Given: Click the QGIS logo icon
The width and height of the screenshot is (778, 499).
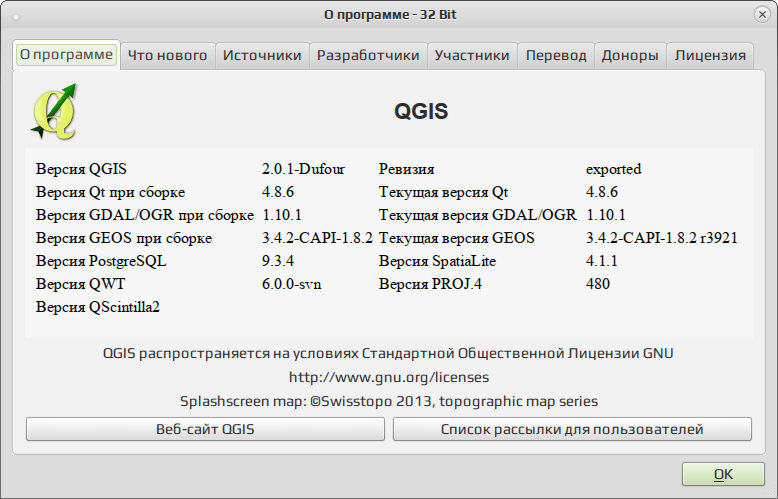Looking at the screenshot, I should [55, 112].
